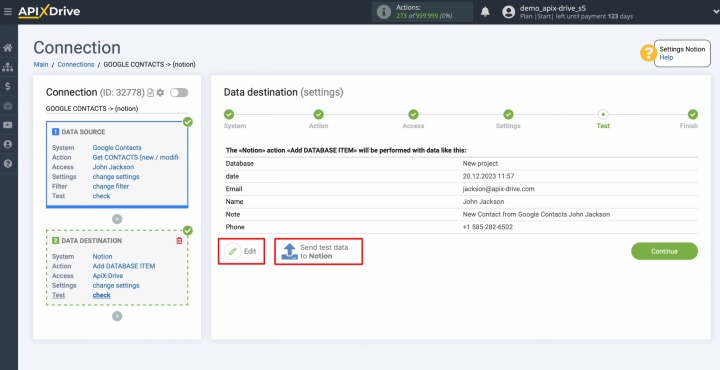Send test data to Notion
The image size is (720, 370).
coord(319,252)
